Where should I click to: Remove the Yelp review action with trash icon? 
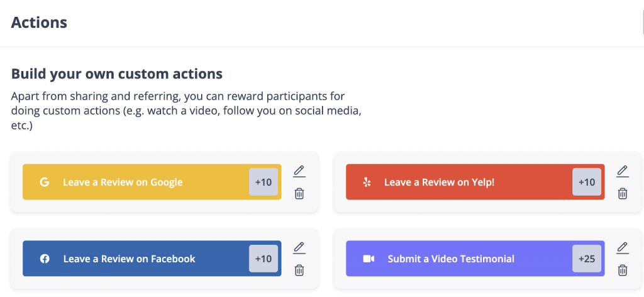[623, 193]
